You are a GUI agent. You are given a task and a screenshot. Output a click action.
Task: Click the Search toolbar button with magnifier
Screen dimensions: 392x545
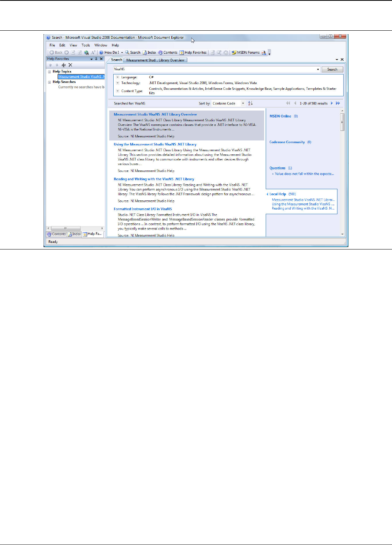133,53
